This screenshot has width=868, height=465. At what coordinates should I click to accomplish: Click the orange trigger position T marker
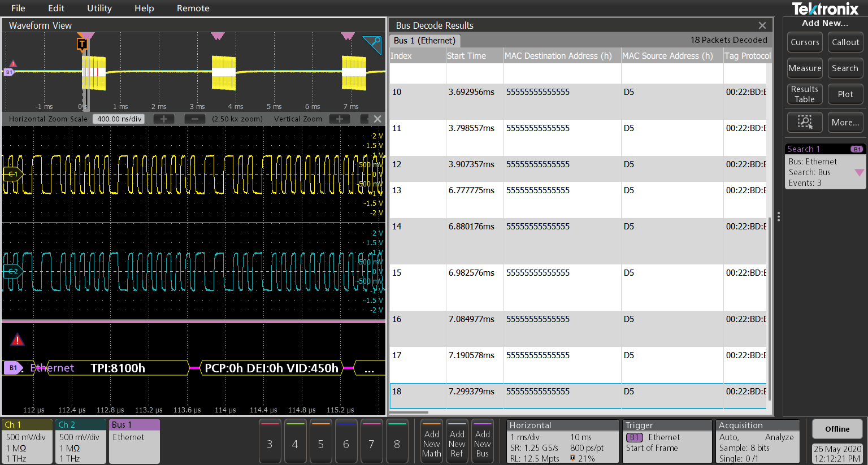click(x=82, y=44)
